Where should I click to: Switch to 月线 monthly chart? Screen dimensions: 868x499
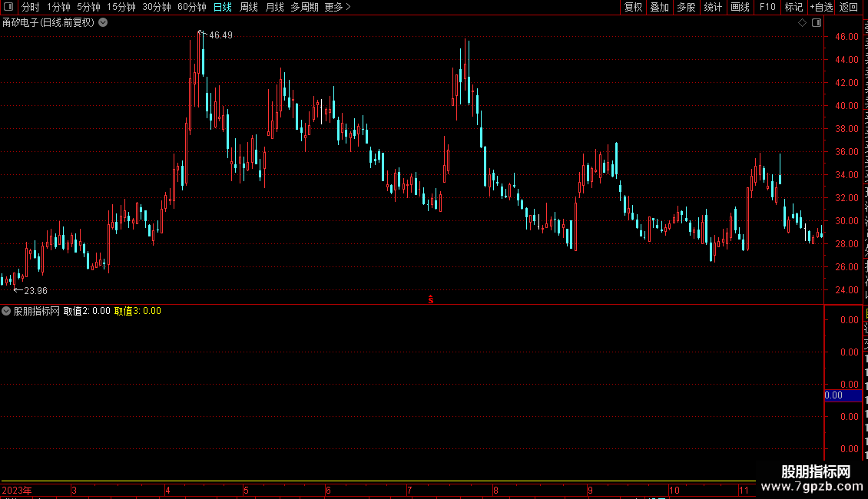[x=274, y=7]
